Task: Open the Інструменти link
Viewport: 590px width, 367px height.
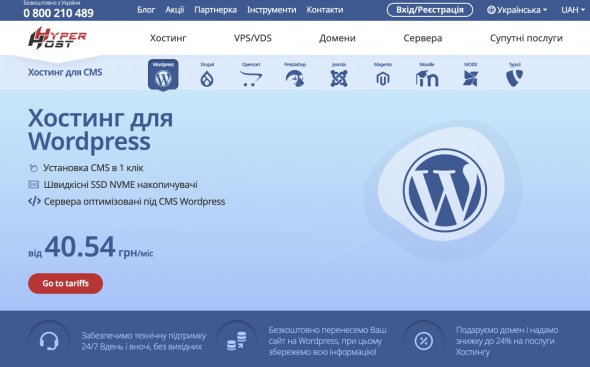Action: click(x=272, y=10)
